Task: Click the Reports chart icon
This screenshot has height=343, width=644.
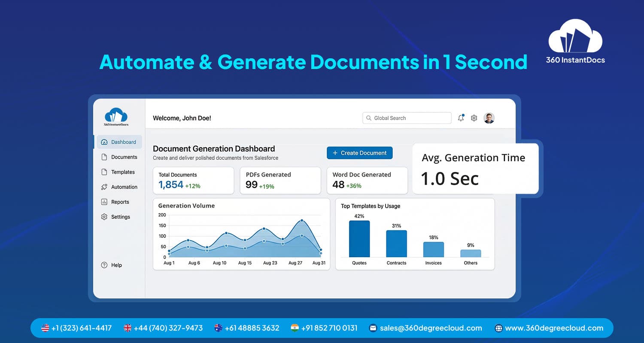Action: coord(104,202)
